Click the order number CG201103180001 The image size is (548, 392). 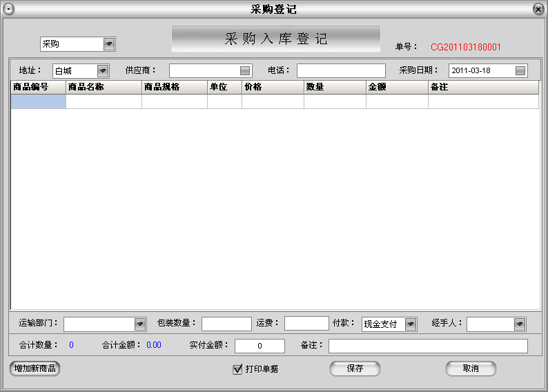pyautogui.click(x=465, y=47)
